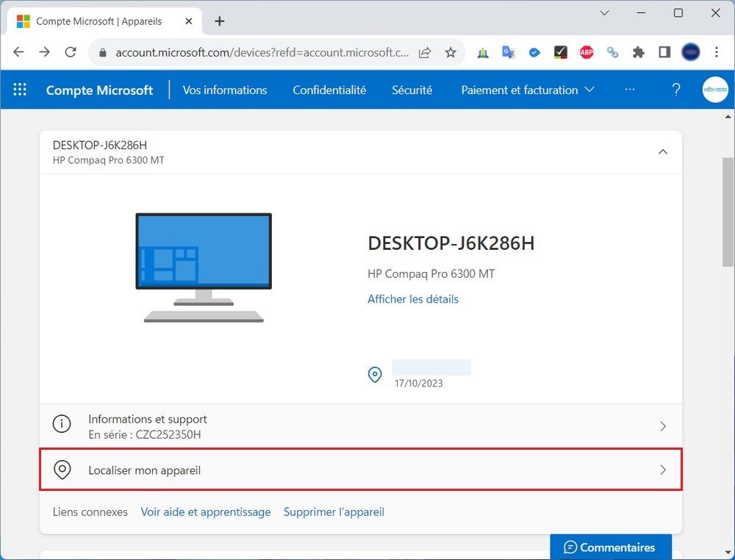Viewport: 735px width, 560px height.
Task: Share this page icon in address bar
Action: (x=425, y=52)
